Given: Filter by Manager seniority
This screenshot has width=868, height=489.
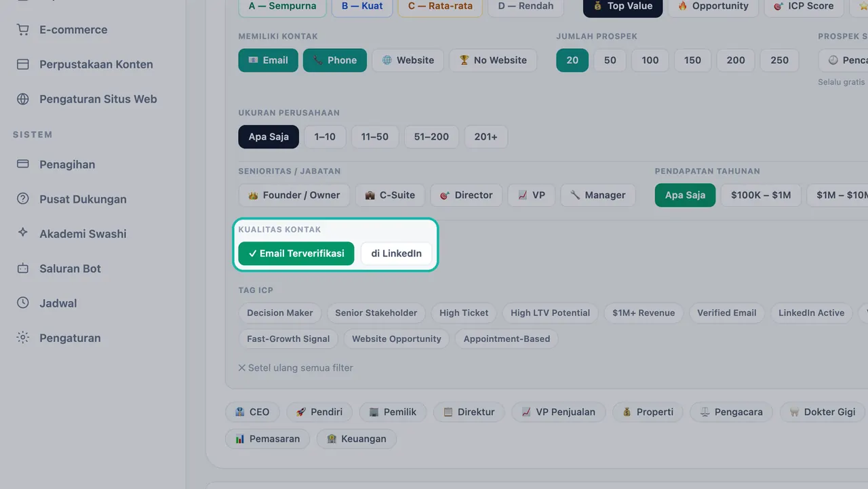Looking at the screenshot, I should [598, 195].
